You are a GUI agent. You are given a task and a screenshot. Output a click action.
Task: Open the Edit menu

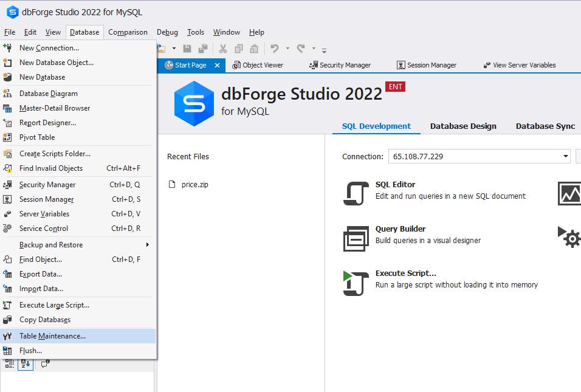30,32
